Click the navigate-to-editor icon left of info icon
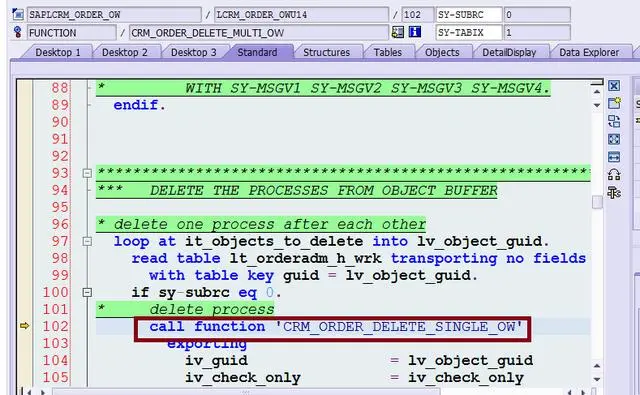Screen dimensions: 640x395 397,32
